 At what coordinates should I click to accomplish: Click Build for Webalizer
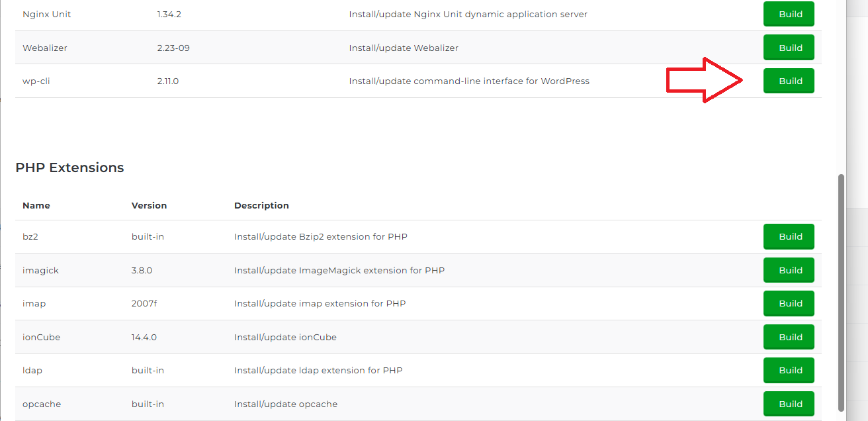click(x=789, y=48)
